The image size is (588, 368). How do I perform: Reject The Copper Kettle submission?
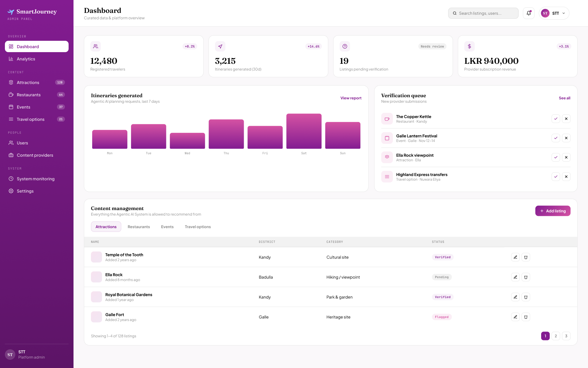tap(566, 119)
